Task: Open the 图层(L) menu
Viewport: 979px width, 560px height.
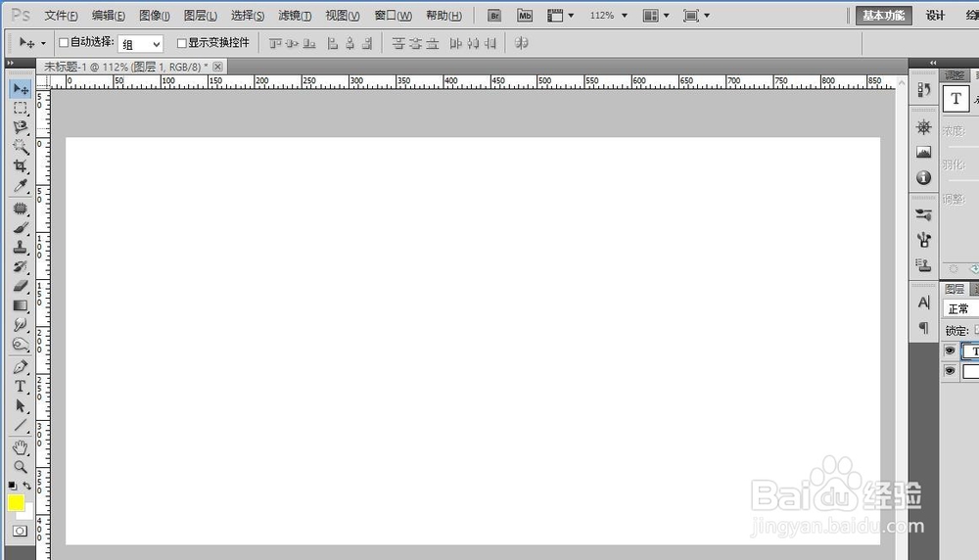Action: click(201, 16)
